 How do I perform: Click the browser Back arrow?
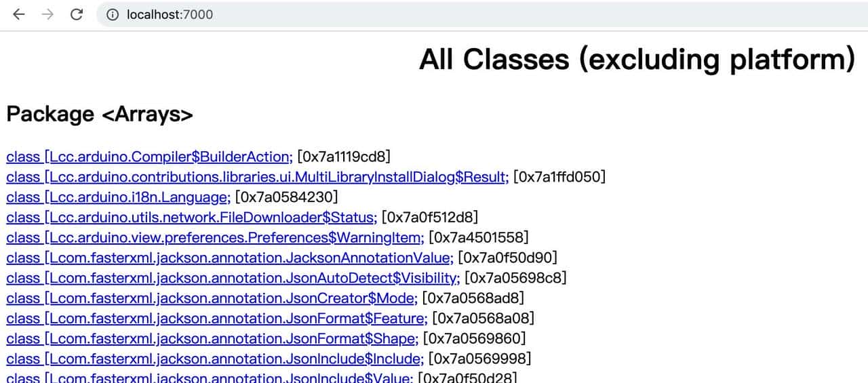tap(18, 14)
